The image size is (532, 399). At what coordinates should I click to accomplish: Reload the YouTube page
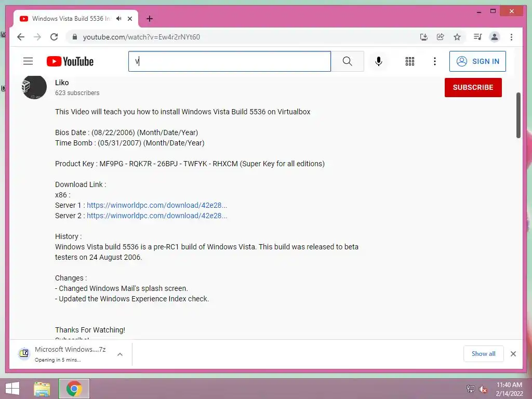(54, 37)
